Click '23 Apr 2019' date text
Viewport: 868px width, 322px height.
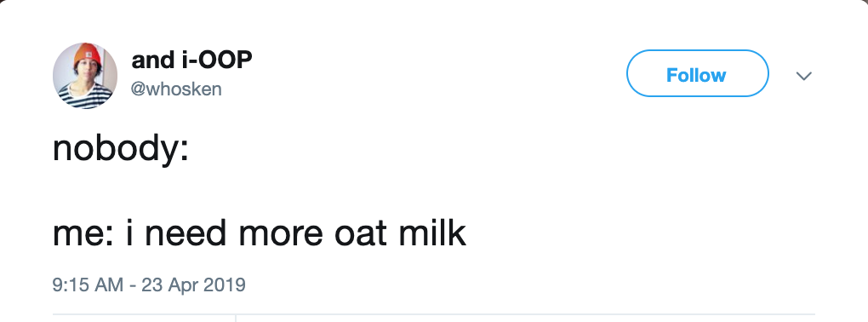click(x=193, y=285)
